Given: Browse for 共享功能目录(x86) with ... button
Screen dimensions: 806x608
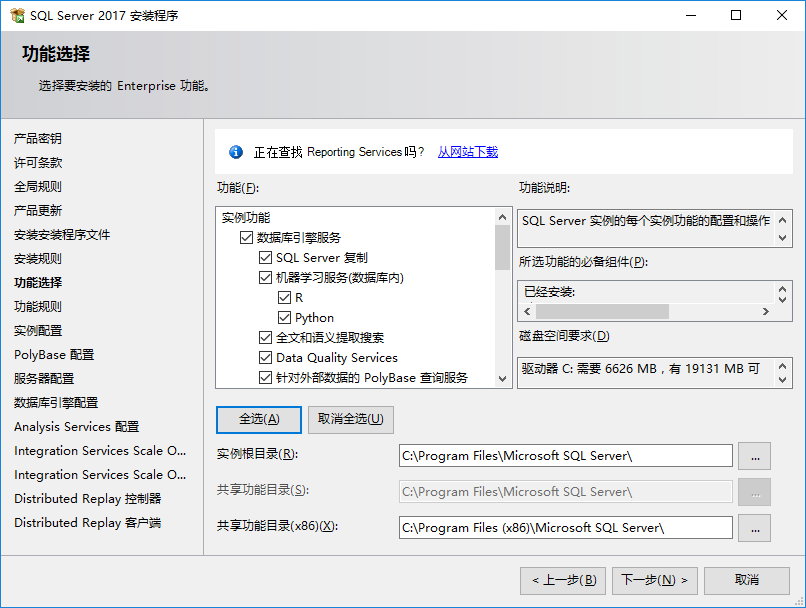Looking at the screenshot, I should click(755, 528).
